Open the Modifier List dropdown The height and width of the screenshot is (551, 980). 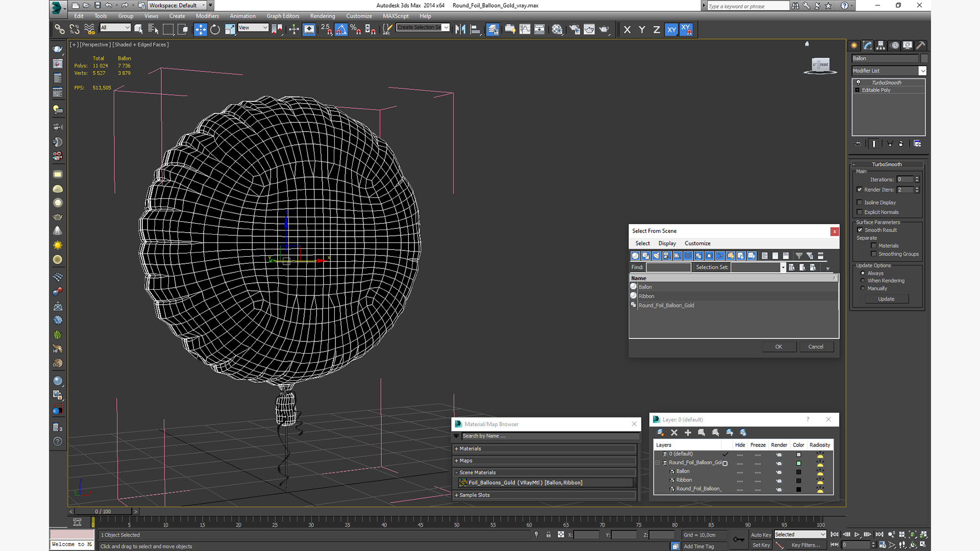(x=889, y=71)
